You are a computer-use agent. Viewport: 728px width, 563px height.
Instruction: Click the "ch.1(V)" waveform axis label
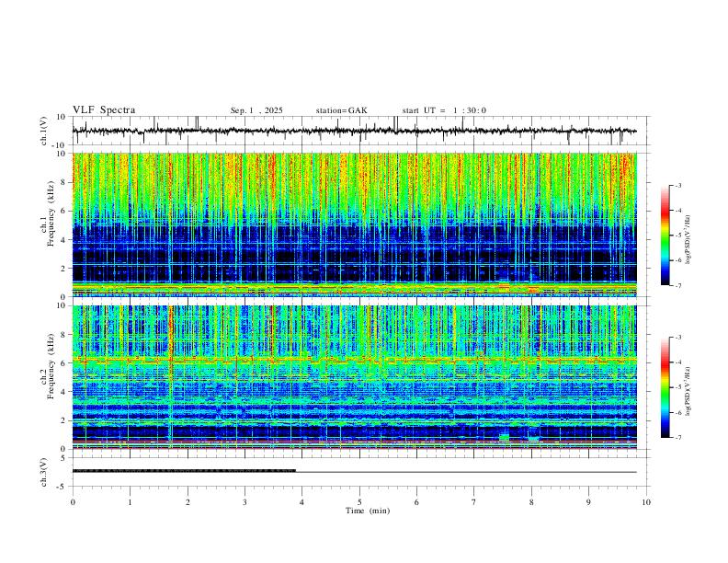tap(44, 131)
